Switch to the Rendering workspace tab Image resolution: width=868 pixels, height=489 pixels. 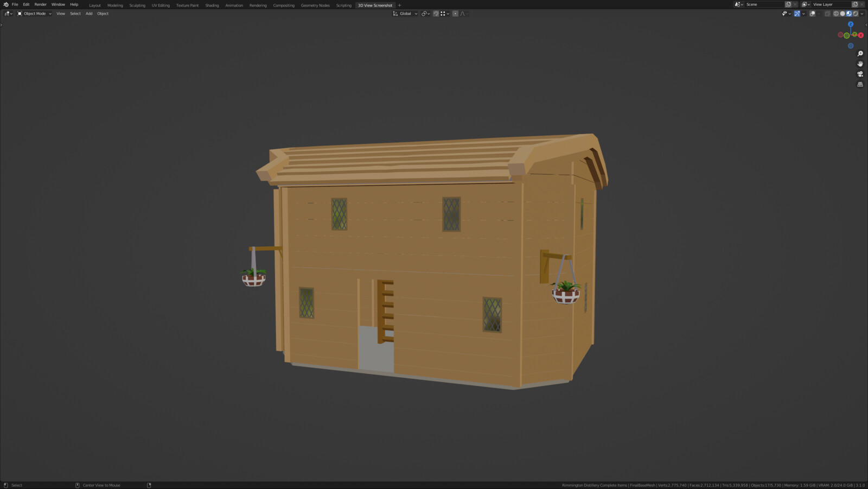(258, 5)
